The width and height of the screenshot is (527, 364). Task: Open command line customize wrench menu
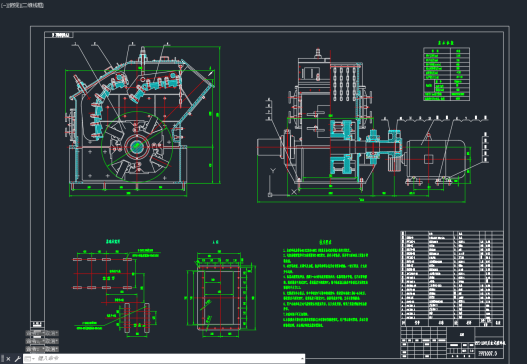click(x=17, y=359)
